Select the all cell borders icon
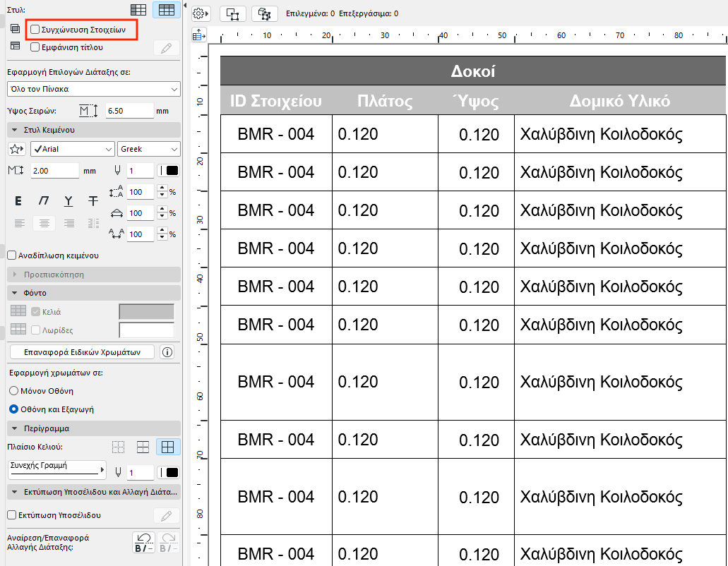 [167, 447]
